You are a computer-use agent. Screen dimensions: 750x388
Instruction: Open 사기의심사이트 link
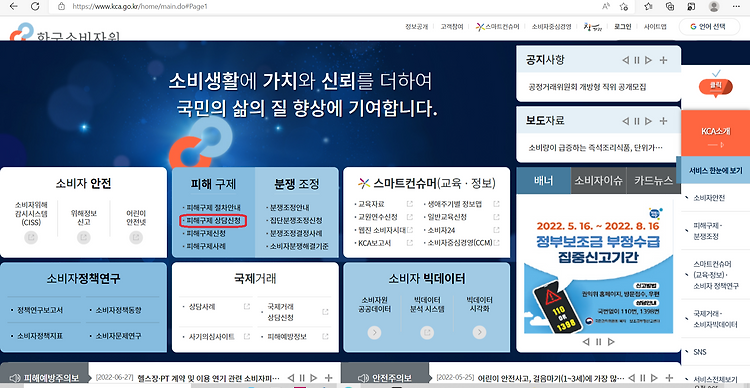pos(211,337)
